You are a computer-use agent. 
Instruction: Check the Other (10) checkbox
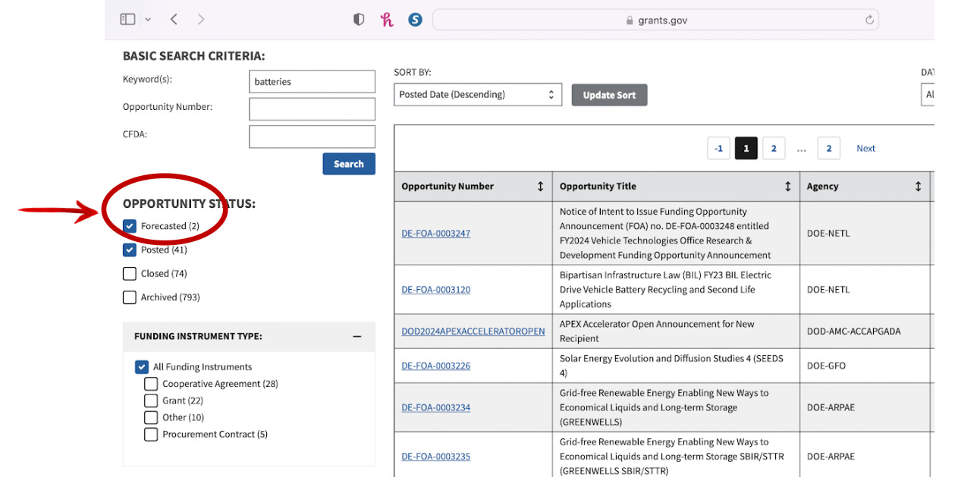(151, 417)
